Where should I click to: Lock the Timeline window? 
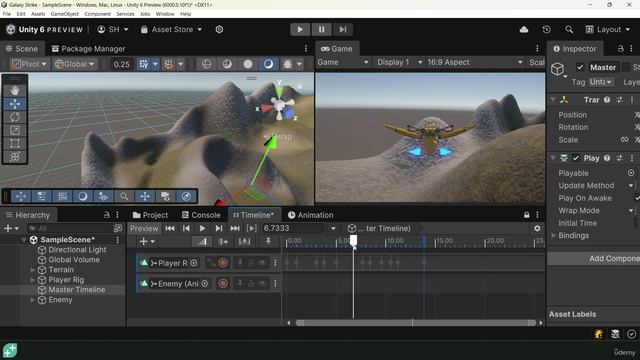527,215
